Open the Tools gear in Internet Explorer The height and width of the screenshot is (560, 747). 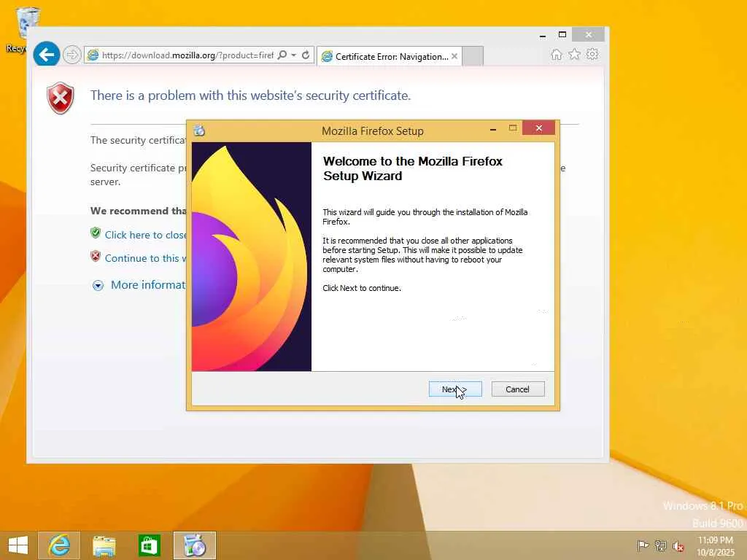[592, 54]
